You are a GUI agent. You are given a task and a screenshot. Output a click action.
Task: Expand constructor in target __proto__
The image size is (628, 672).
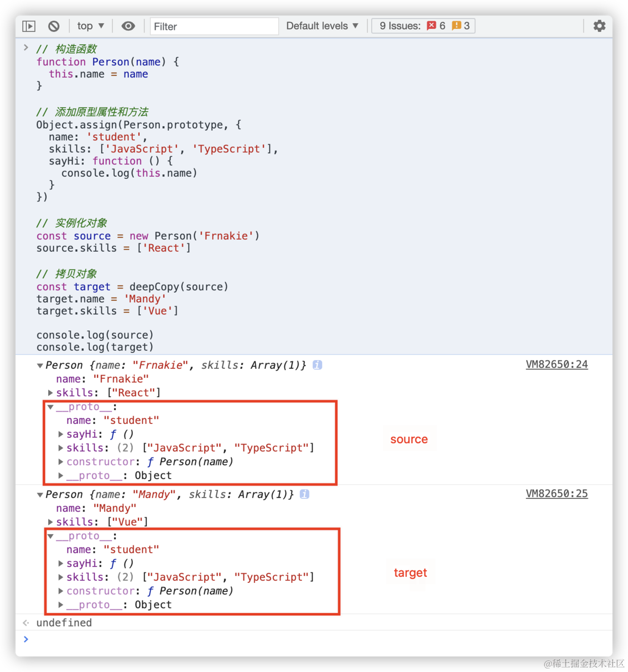61,590
